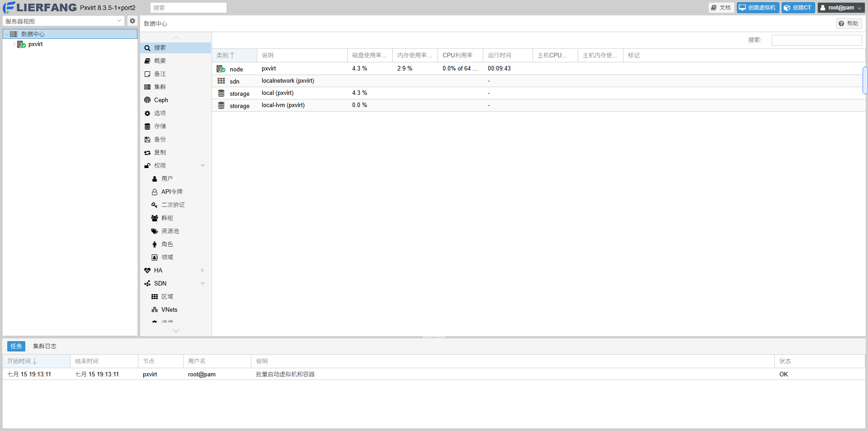The height and width of the screenshot is (431, 868).
Task: Open the Ceph menu item
Action: tap(161, 100)
